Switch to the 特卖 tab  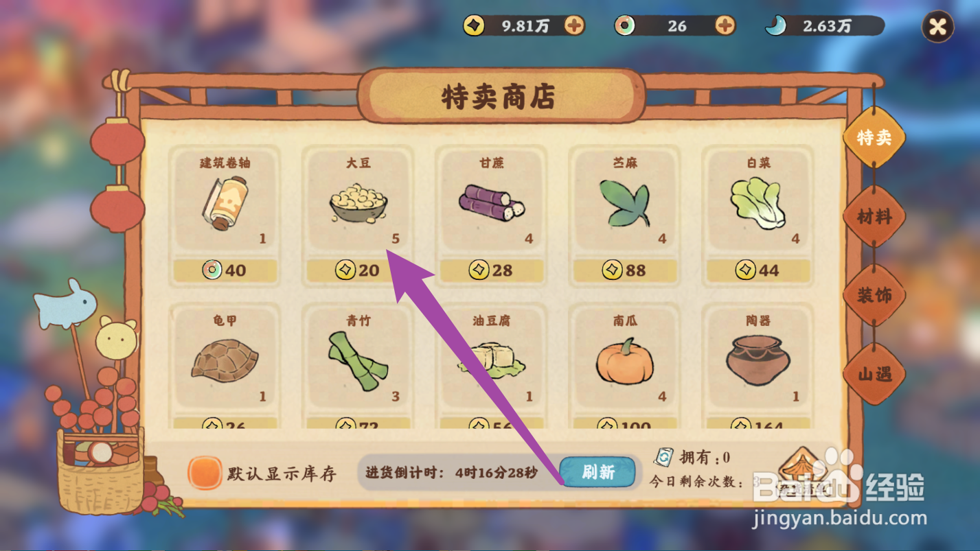click(x=874, y=137)
